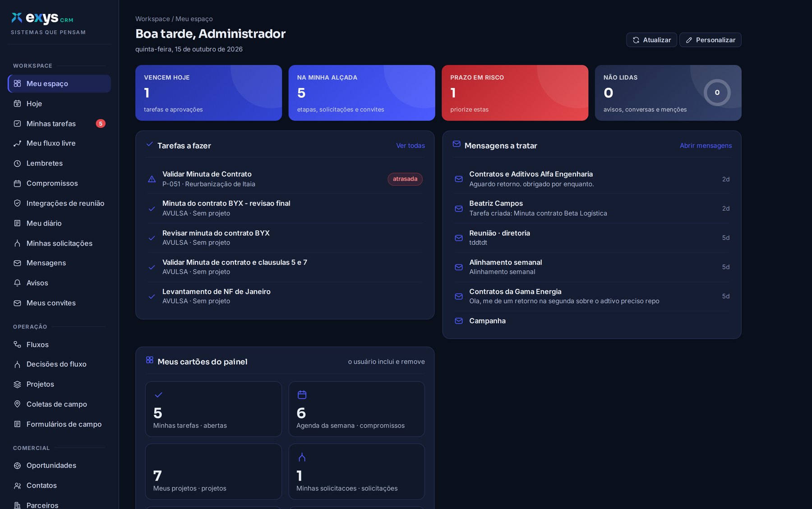Click the shield icon beside Integrações de reunião
812x509 pixels.
[x=17, y=204]
